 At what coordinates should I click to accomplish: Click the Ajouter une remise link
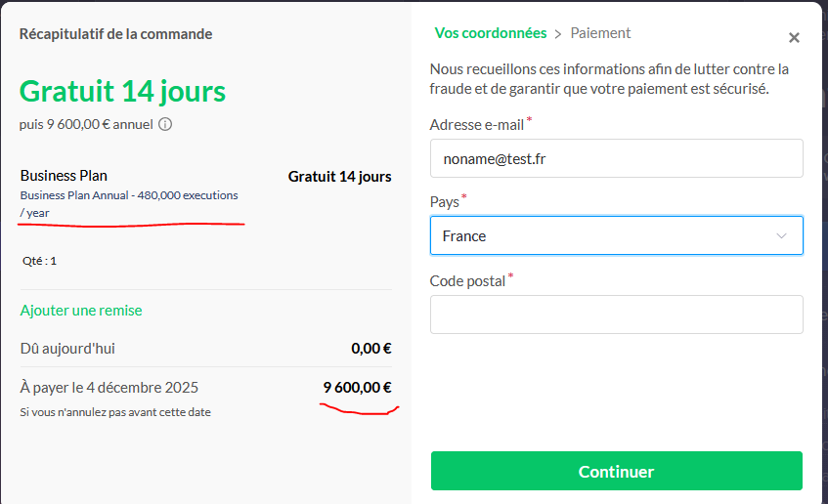coord(81,311)
